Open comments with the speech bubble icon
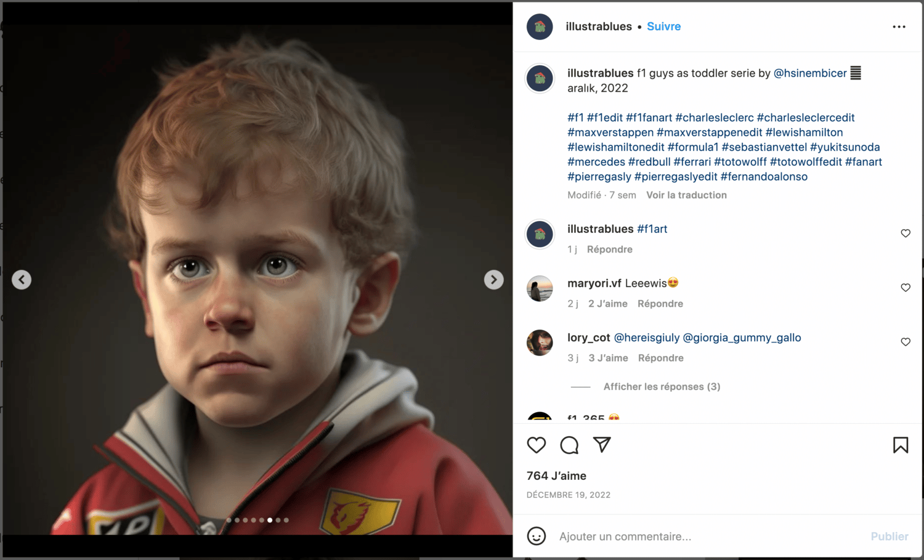 click(x=569, y=445)
